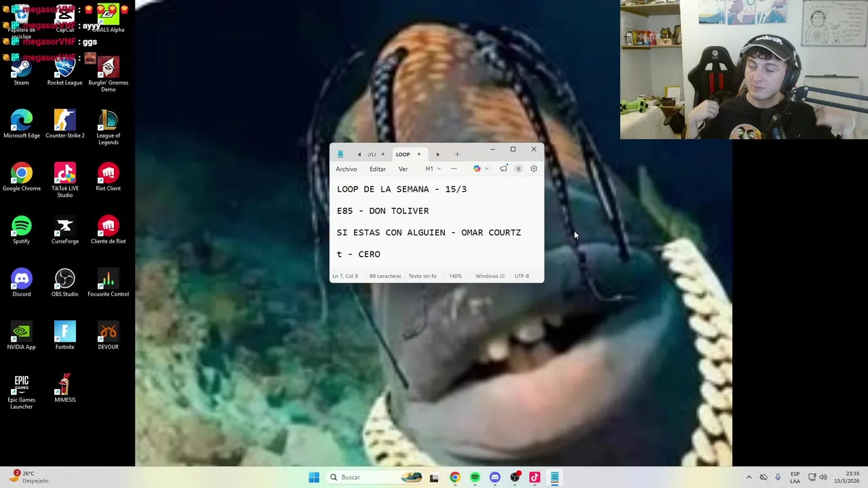Select the Epic Games Launcher shortcut

[x=21, y=392]
